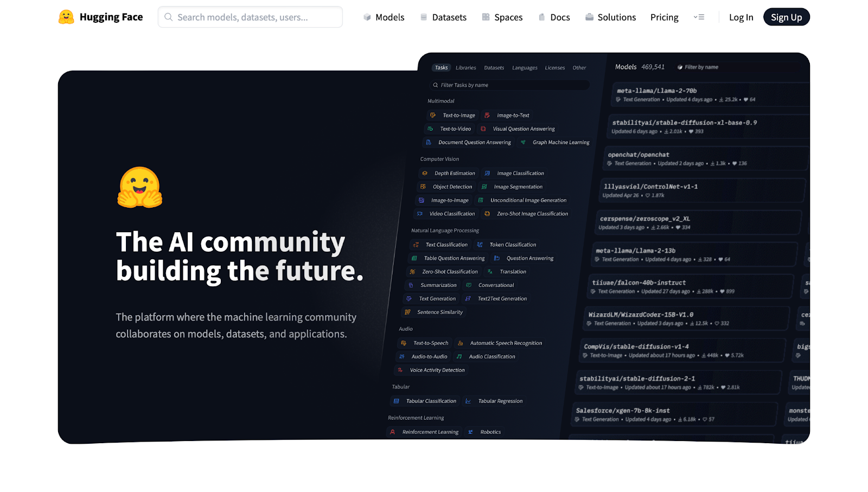Viewport: 868px width, 492px height.
Task: Click the Text-to-Image task icon
Action: (433, 115)
